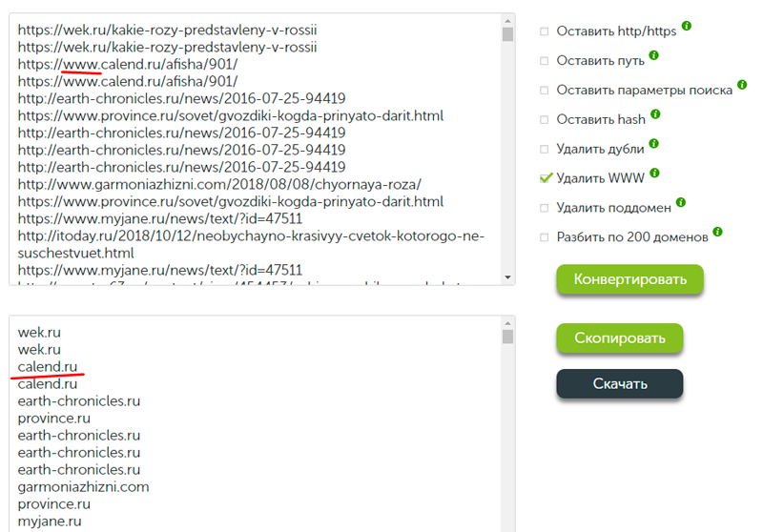Image resolution: width=763 pixels, height=532 pixels.
Task: Open info tooltip for Оставить параметры поиска
Action: (742, 85)
